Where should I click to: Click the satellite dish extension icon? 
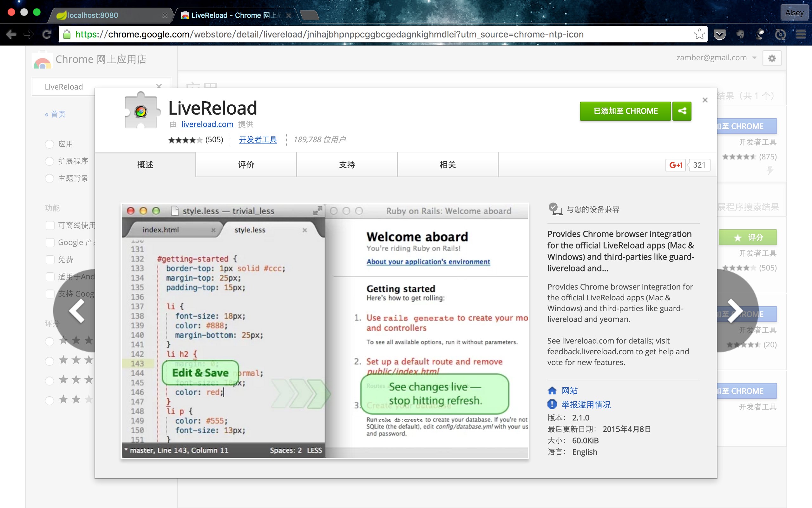pos(760,34)
